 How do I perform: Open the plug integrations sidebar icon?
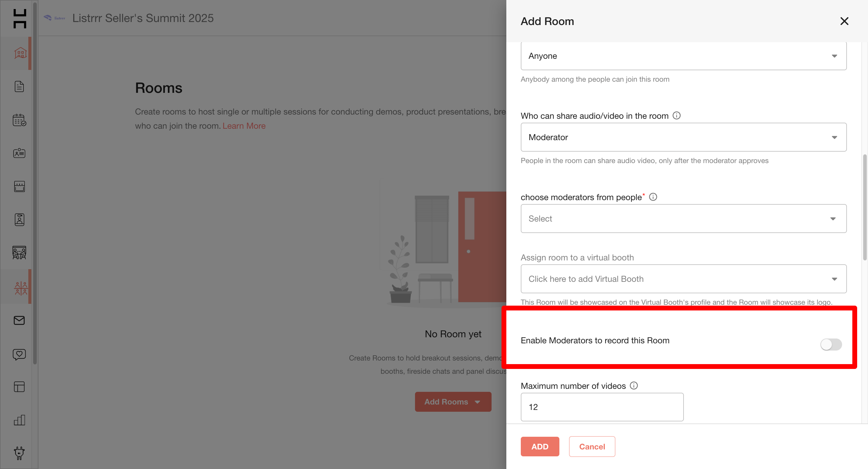(19, 453)
